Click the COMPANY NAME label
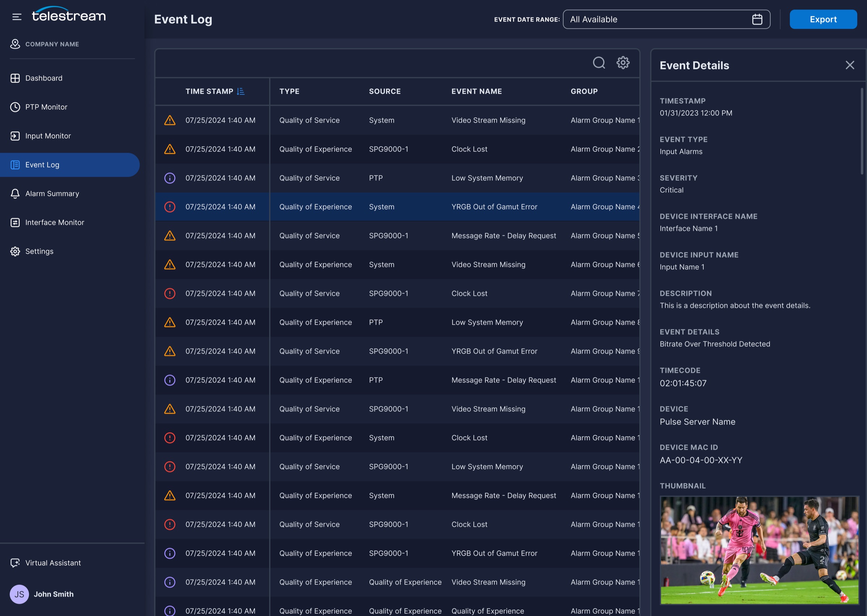 pos(52,44)
